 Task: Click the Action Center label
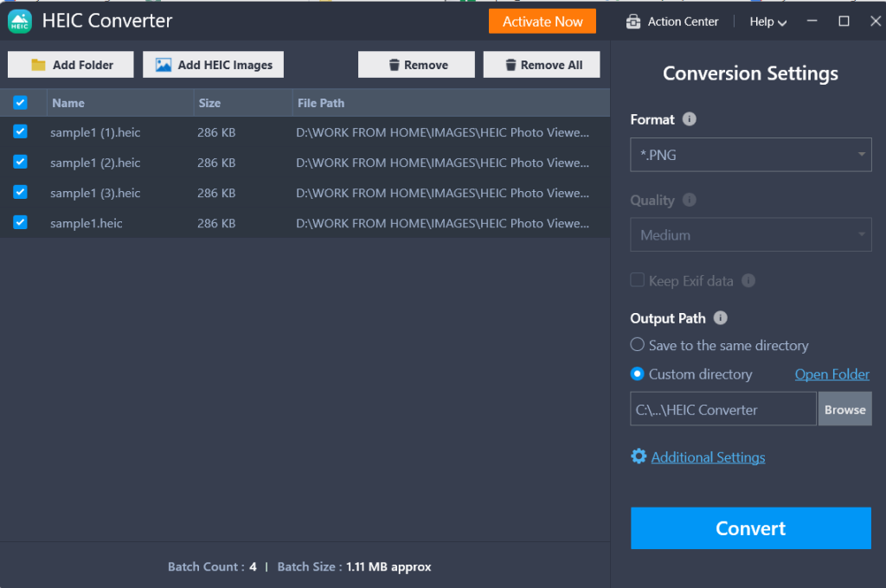[x=684, y=22]
